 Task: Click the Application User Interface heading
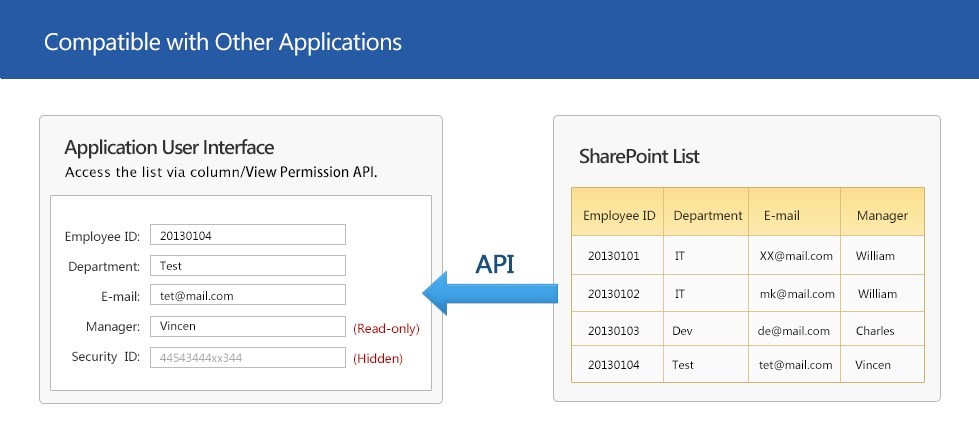pos(169,148)
